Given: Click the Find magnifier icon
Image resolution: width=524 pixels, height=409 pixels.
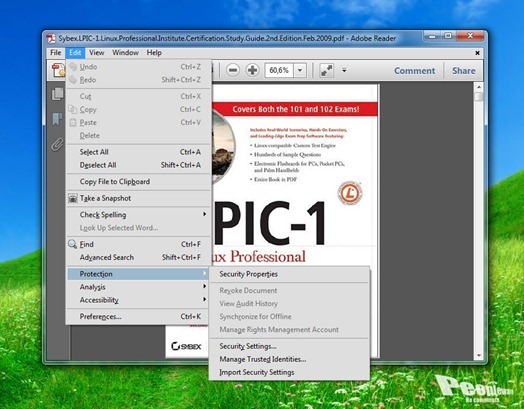Looking at the screenshot, I should coord(73,244).
